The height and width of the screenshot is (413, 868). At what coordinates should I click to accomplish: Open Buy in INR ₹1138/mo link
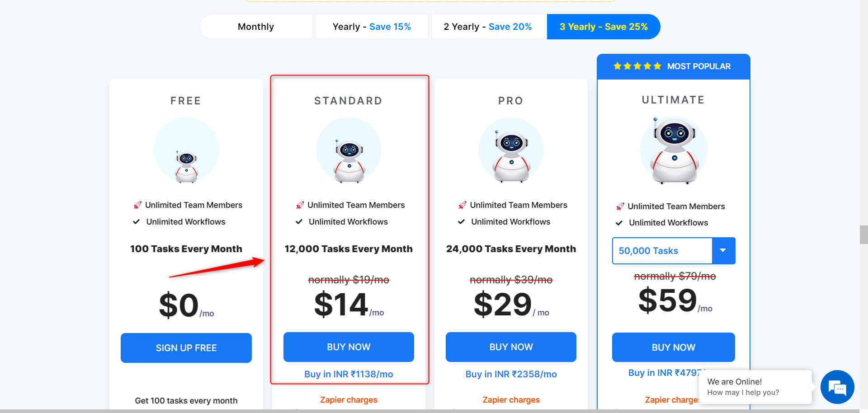349,374
